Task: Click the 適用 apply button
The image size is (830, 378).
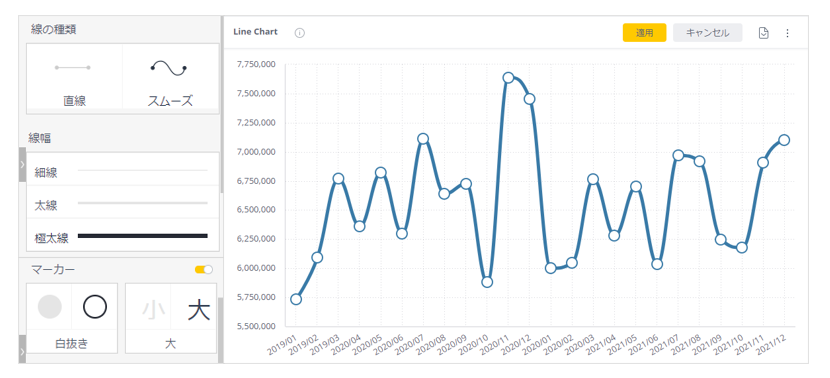Action: pyautogui.click(x=644, y=33)
